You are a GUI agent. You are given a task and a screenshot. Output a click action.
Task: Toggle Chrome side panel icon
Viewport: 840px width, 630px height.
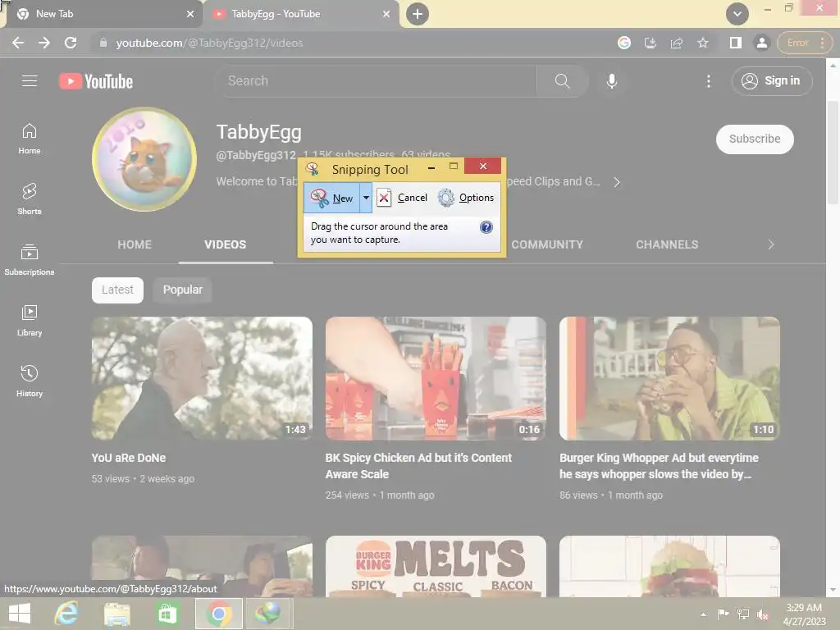point(736,43)
